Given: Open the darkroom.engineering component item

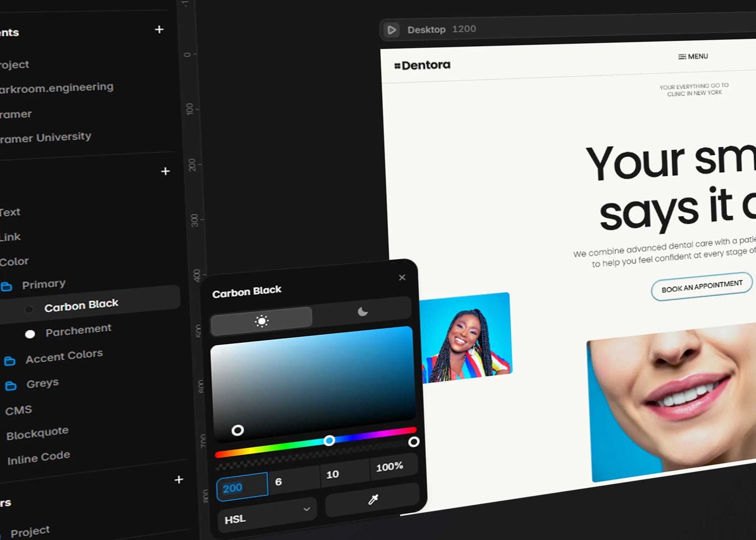Looking at the screenshot, I should point(56,88).
